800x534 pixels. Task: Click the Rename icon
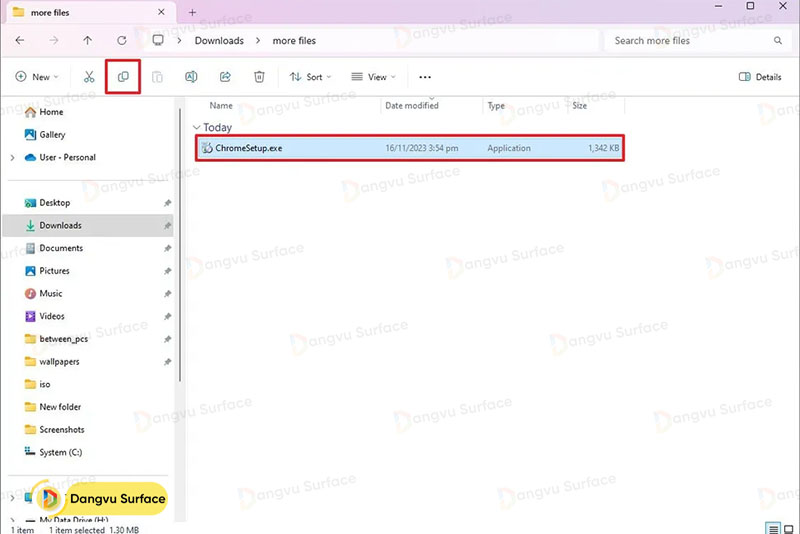[x=191, y=77]
